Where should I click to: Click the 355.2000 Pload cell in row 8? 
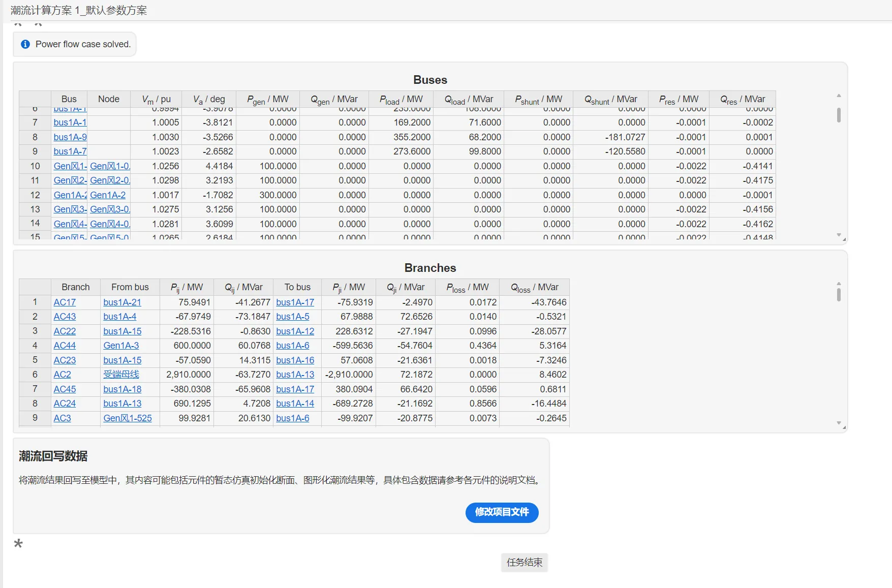(402, 137)
